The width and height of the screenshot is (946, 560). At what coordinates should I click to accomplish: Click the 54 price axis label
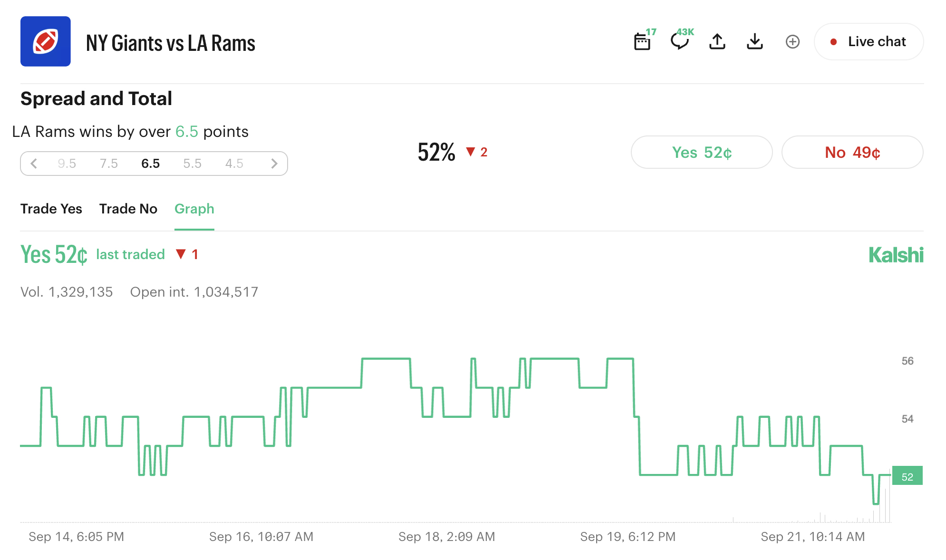[x=907, y=419]
